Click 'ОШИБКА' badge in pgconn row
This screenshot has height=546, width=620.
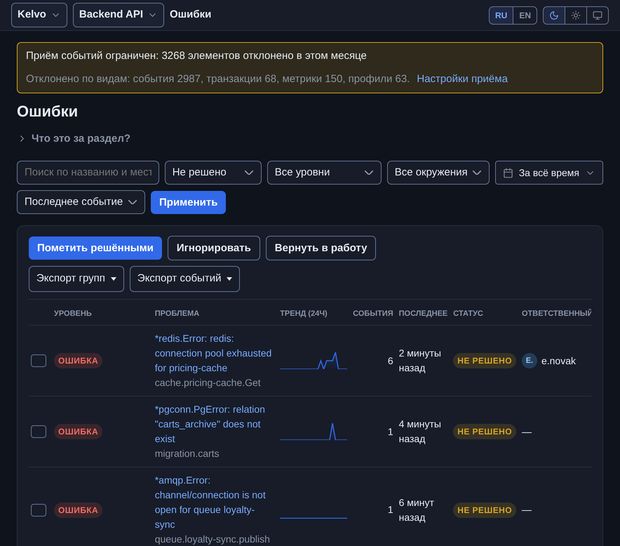[x=78, y=431]
